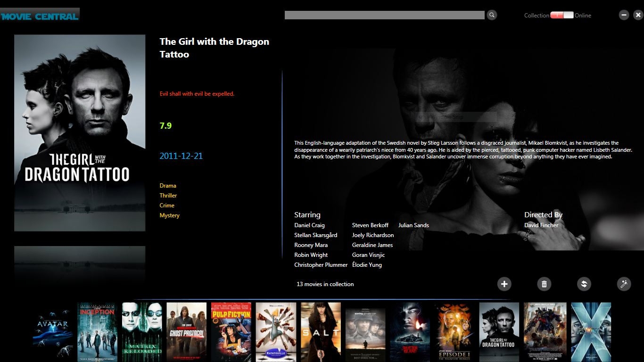Open the Matrix Reloaded poster
644x362 pixels.
point(142,332)
